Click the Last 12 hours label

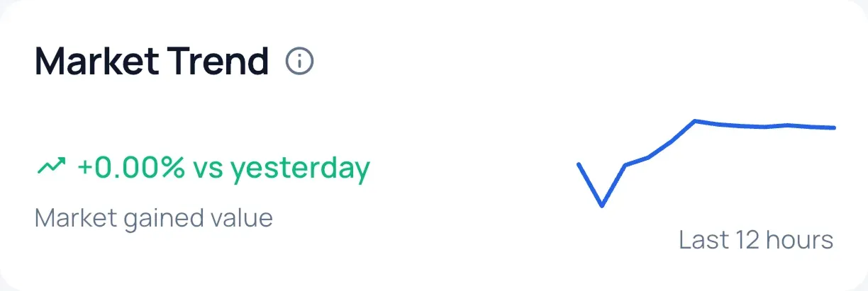(x=756, y=240)
